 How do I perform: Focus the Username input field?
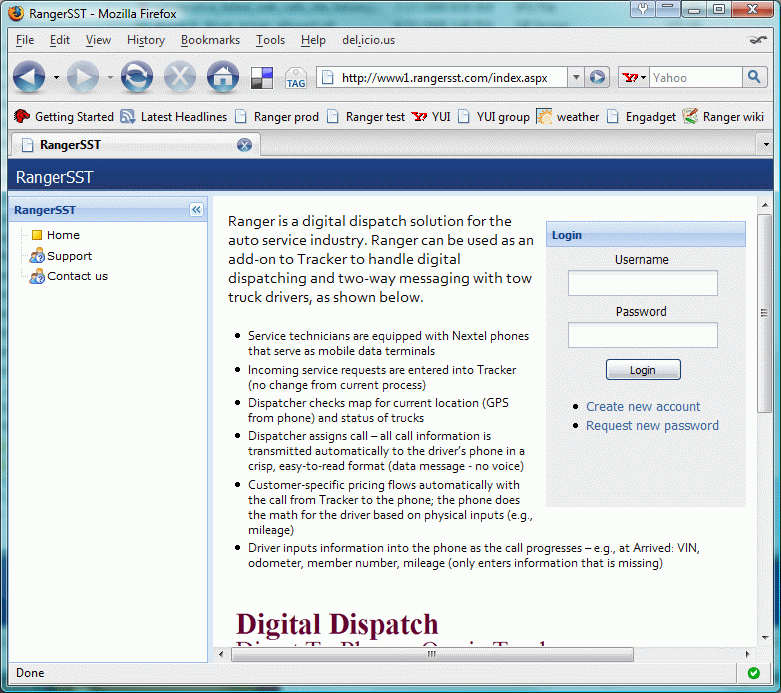point(643,283)
